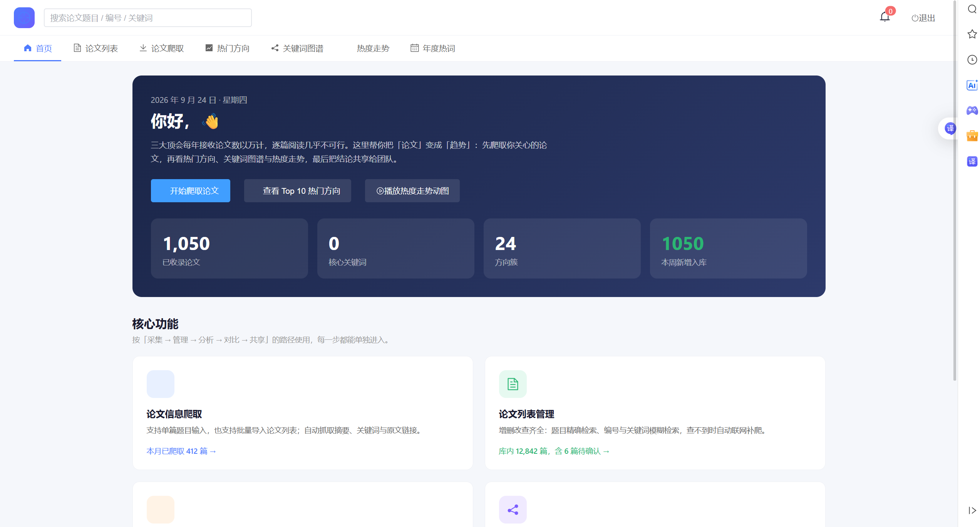The image size is (980, 527).
Task: Click the 已收录论文 1,050 stat card
Action: click(x=230, y=248)
